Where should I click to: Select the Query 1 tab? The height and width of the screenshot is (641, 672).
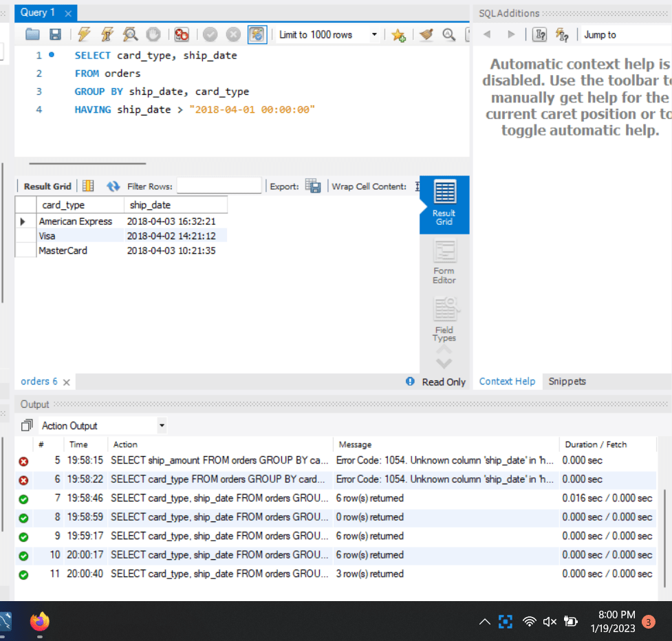point(39,13)
